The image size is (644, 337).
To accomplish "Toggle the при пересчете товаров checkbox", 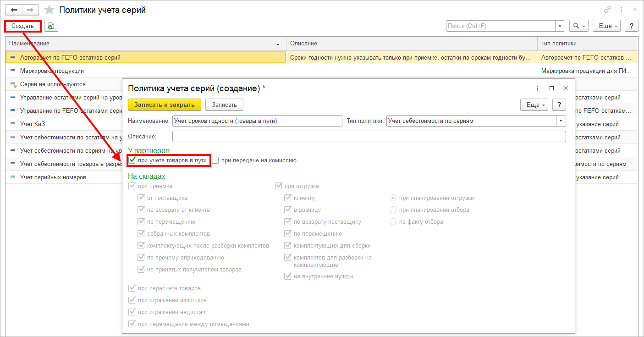I will [132, 288].
